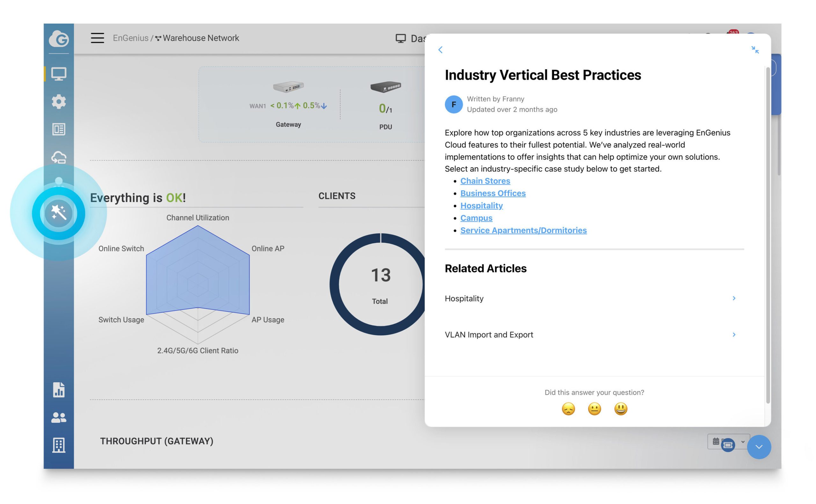Click the Online Switch axis label
The image size is (816, 504).
pyautogui.click(x=121, y=249)
